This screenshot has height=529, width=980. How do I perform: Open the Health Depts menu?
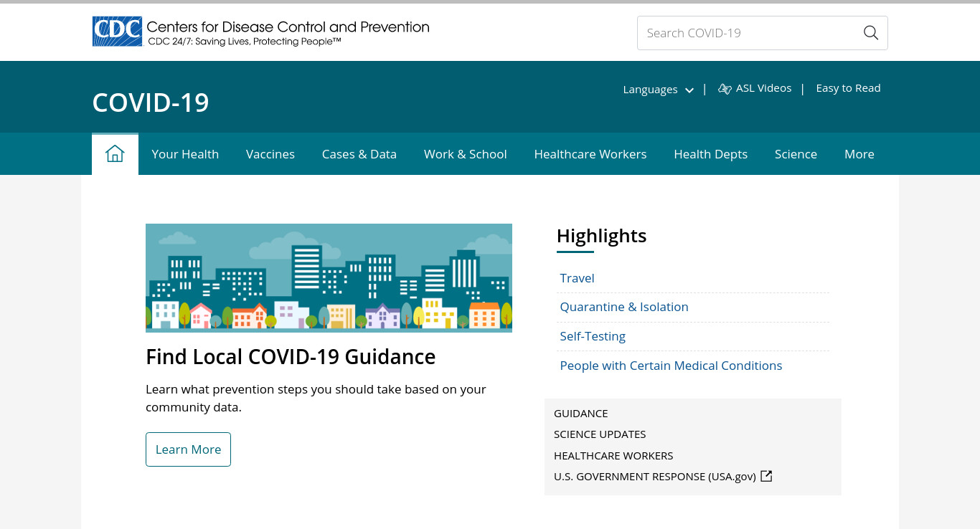711,154
